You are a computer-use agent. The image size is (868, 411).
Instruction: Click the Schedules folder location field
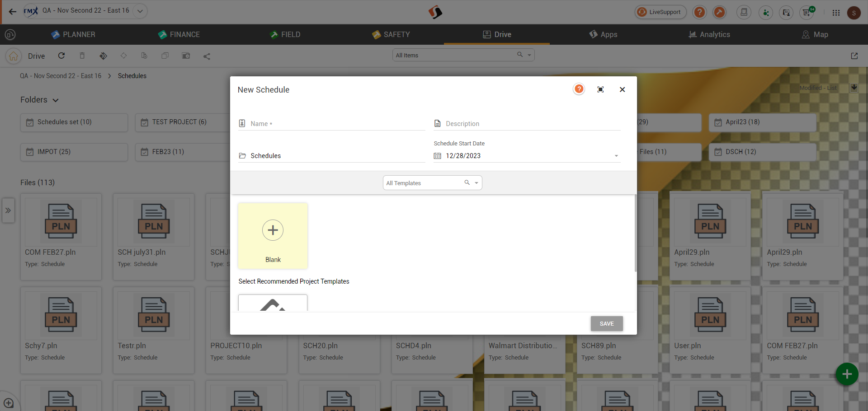tap(332, 156)
